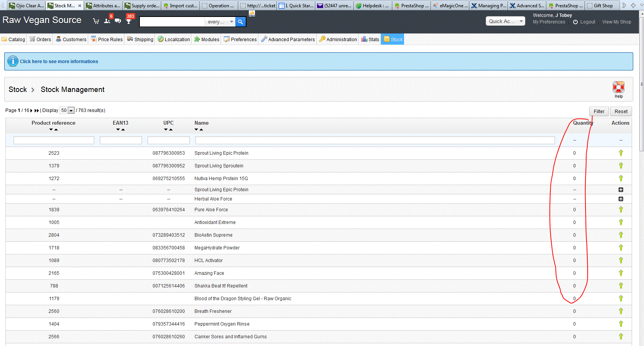644x346 pixels.
Task: Click the Logout link
Action: click(x=588, y=22)
